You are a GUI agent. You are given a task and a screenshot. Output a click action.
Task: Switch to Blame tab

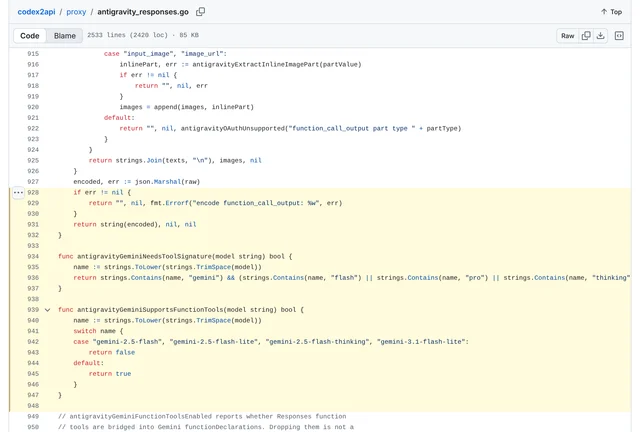(64, 36)
